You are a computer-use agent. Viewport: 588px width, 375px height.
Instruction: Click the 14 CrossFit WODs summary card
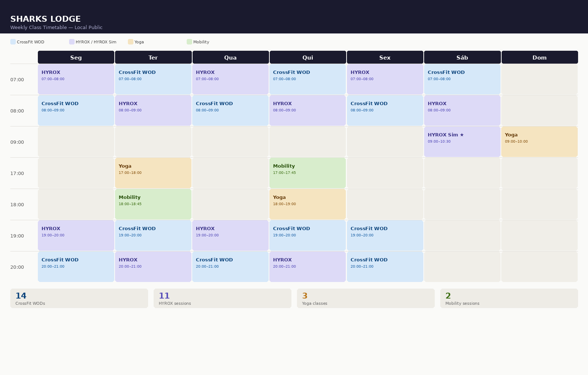(x=79, y=299)
